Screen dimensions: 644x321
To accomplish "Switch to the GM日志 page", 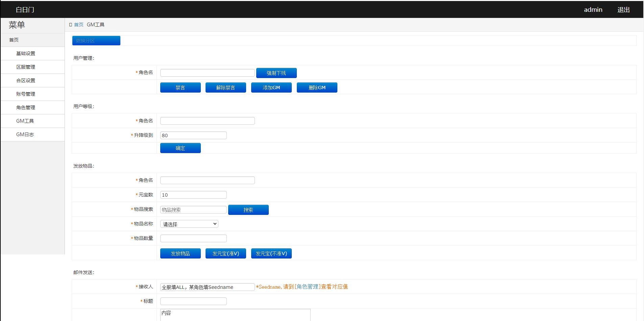I will [x=25, y=134].
